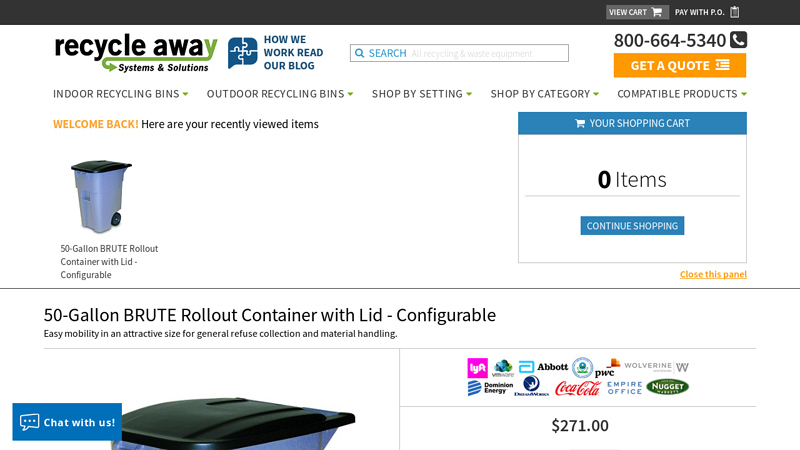Click the Close this panel link
The width and height of the screenshot is (800, 450).
coord(713,274)
